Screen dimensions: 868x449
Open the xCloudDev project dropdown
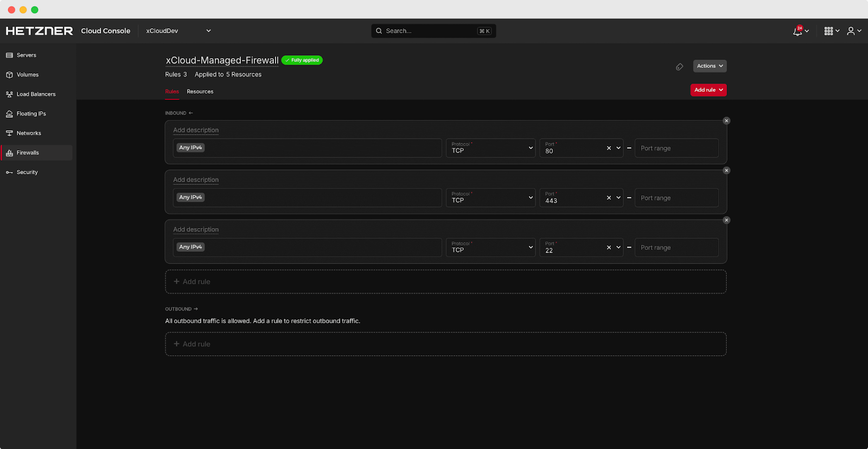click(178, 31)
